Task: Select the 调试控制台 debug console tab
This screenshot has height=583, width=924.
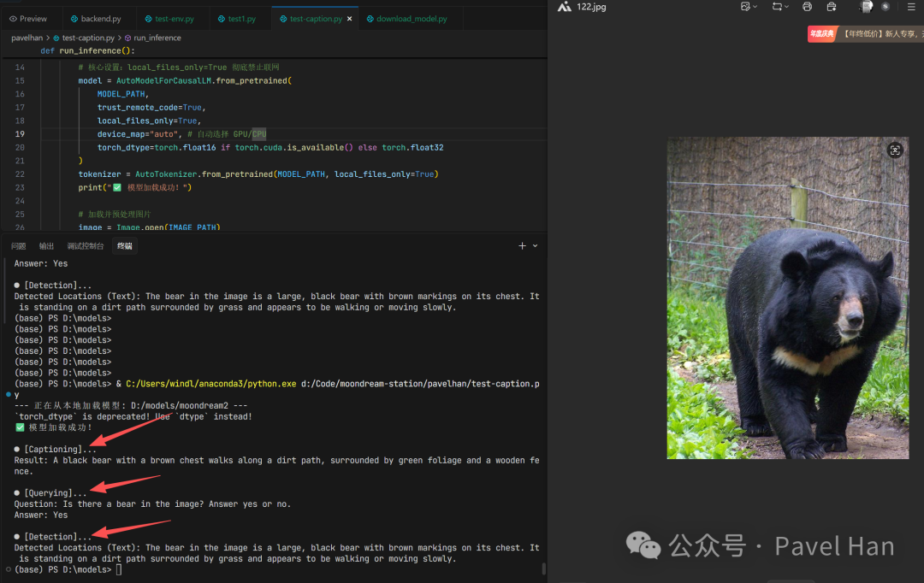Action: coord(86,246)
